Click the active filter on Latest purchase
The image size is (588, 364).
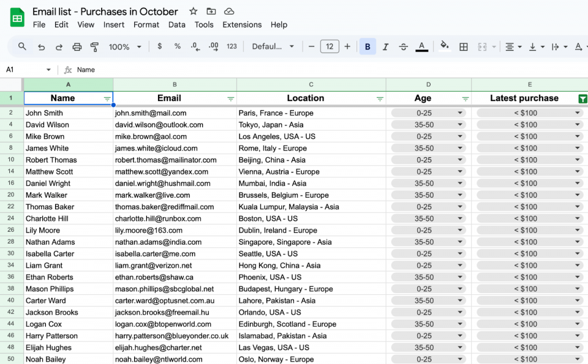coord(582,98)
